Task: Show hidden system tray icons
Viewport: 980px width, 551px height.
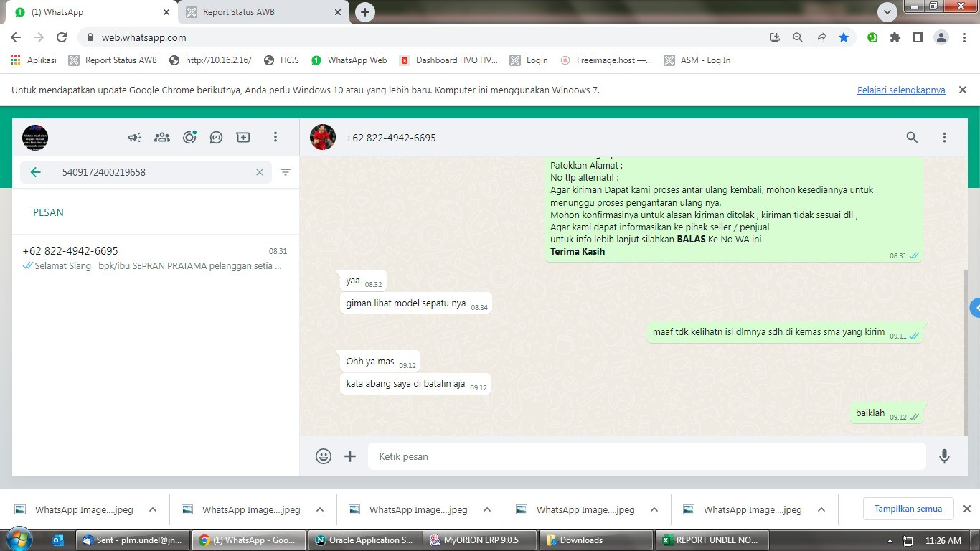Action: tap(890, 540)
